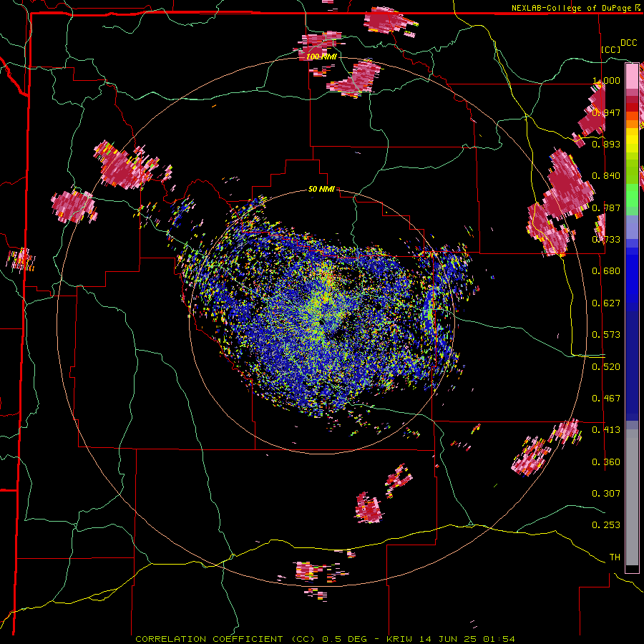Screen dimensions: 644x644
Task: Click the 0.467 scale value
Action: [606, 398]
